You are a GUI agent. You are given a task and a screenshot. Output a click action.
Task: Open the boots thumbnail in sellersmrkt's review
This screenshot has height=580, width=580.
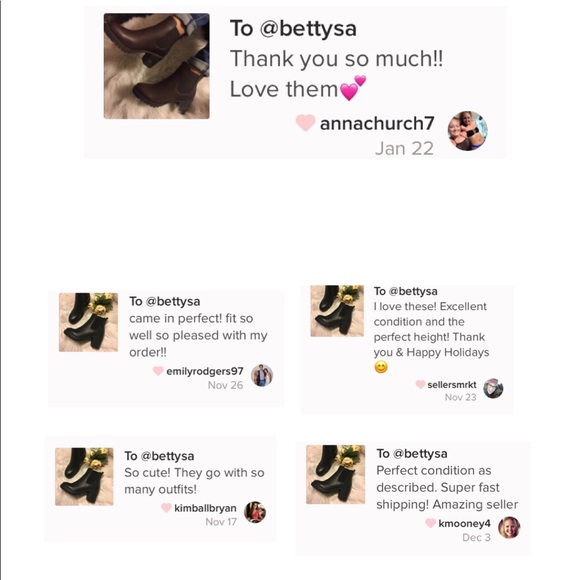[337, 311]
